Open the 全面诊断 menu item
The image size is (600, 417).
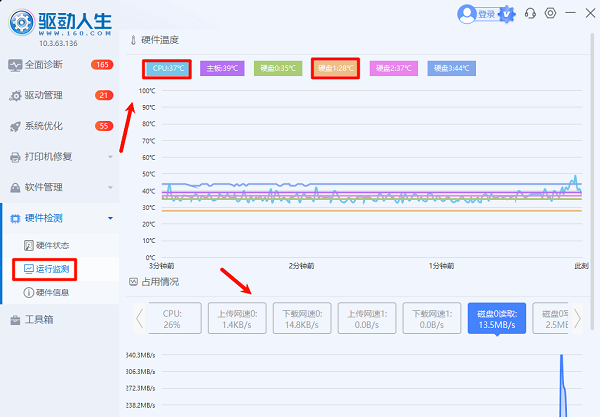point(60,65)
